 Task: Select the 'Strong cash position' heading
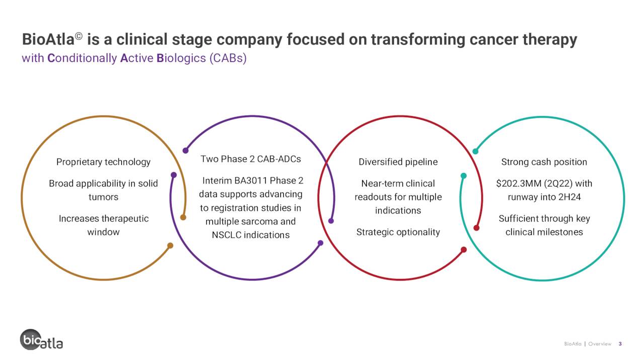(x=544, y=162)
